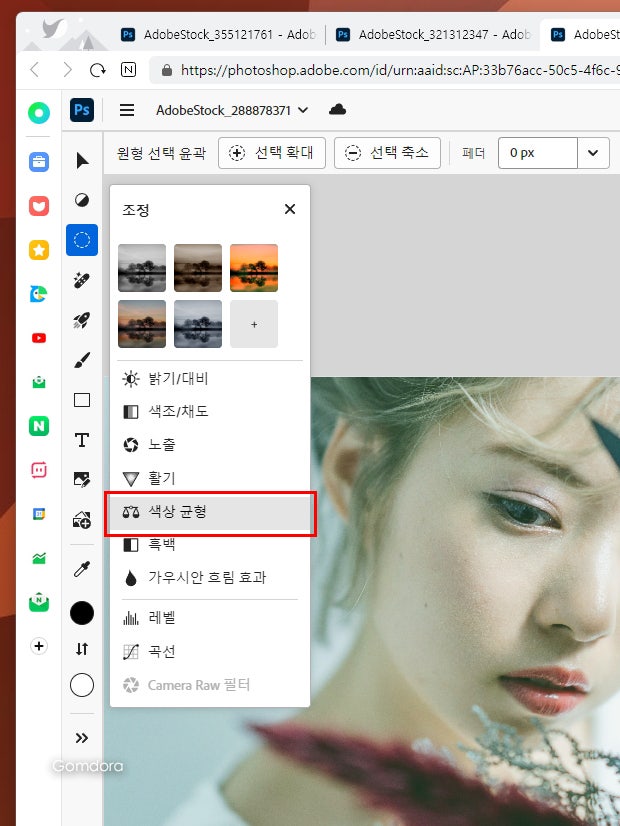This screenshot has height=826, width=620.
Task: Choose 밝기/대비 adjustment
Action: tap(210, 379)
